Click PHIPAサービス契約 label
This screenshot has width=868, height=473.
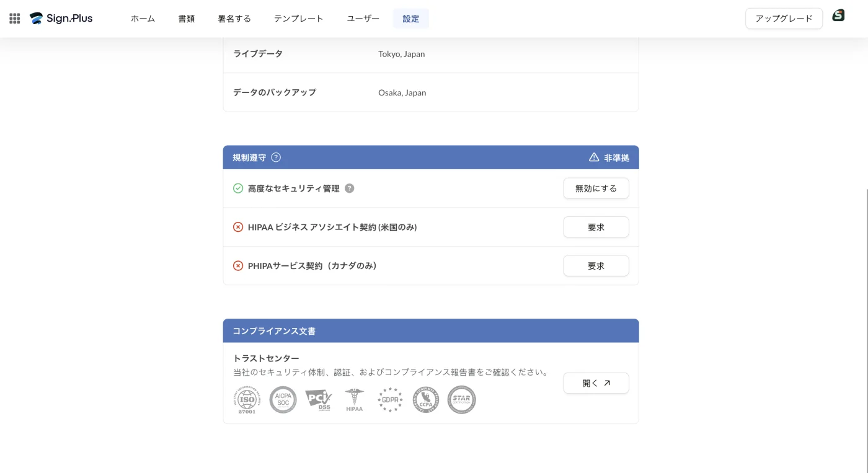pos(312,266)
